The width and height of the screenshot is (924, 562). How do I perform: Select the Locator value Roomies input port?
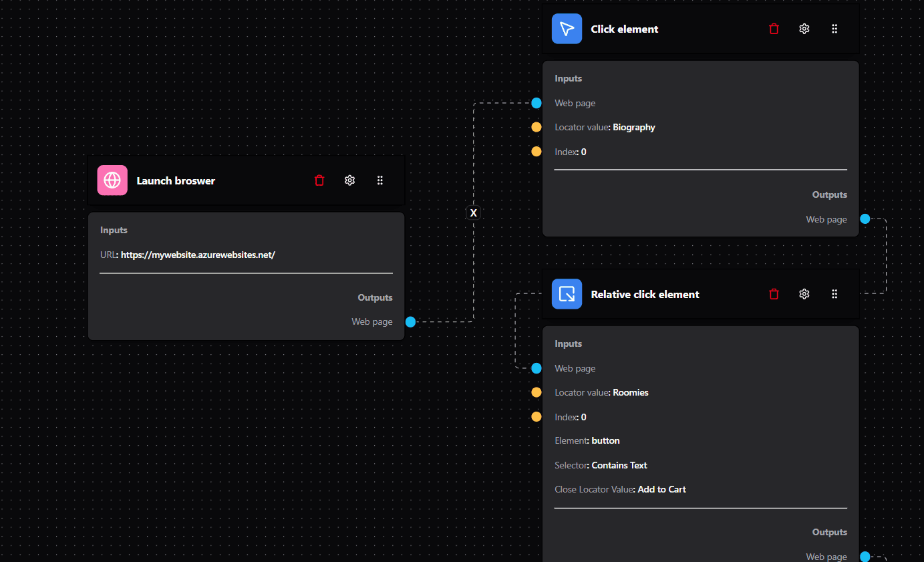(x=536, y=392)
